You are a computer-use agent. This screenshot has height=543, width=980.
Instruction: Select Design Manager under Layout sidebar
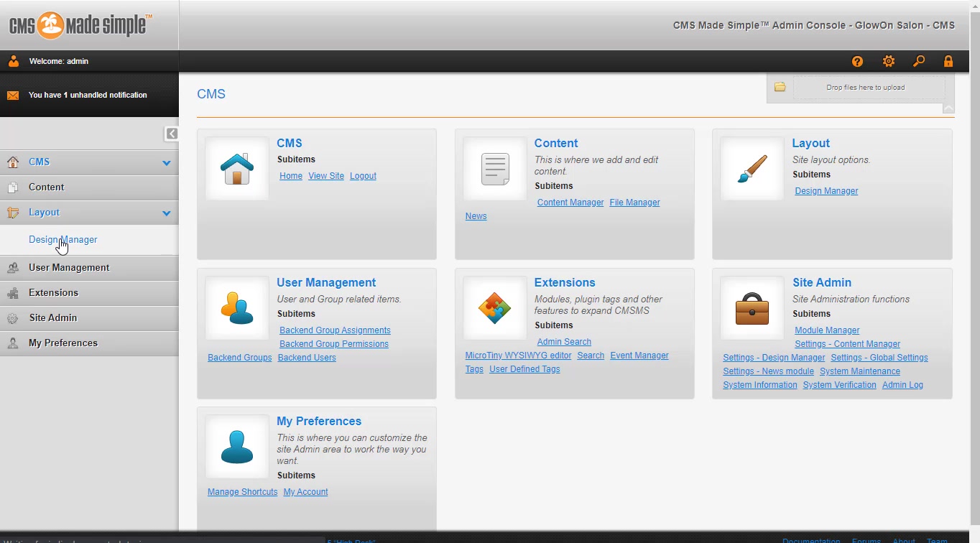63,240
